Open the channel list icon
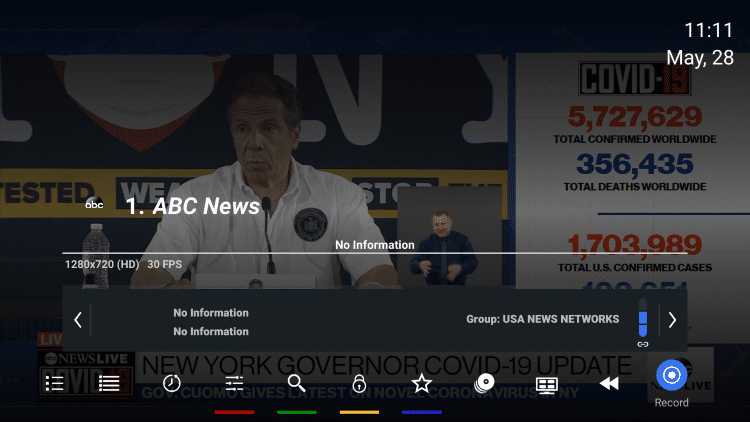Viewport: 750px width, 422px height. [55, 382]
